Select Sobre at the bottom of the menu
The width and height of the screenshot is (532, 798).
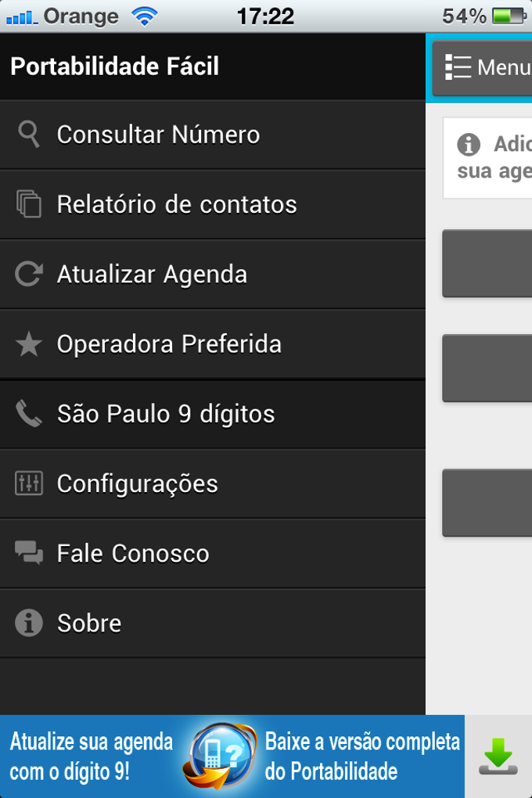pyautogui.click(x=88, y=623)
